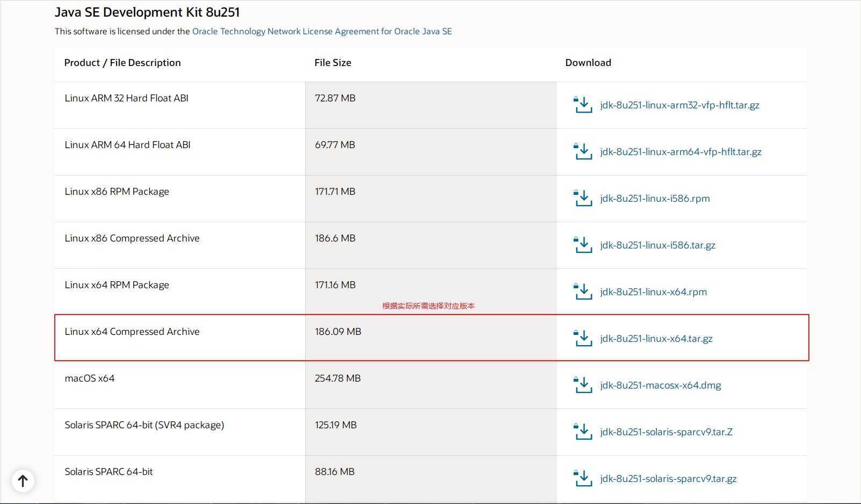Download jdk-8u251-linux-x64.tar.gz file link

(656, 339)
